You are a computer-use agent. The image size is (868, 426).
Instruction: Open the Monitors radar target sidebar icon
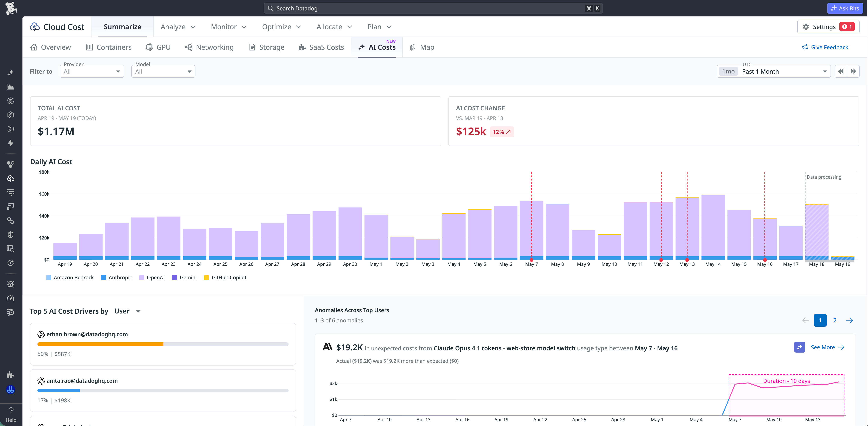tap(11, 101)
